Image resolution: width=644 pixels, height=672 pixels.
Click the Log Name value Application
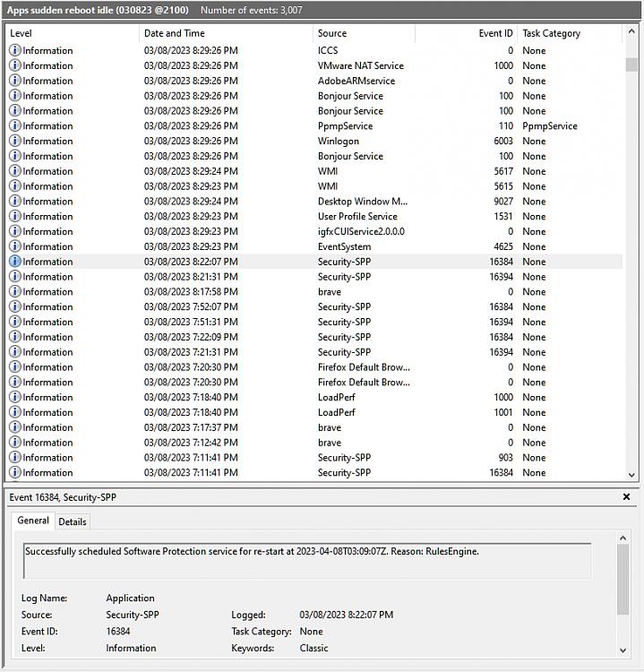130,598
